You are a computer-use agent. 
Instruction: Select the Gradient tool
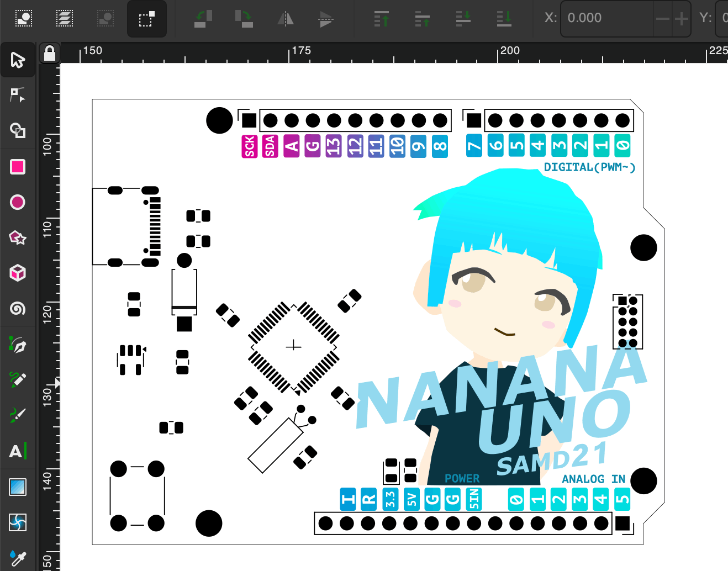(18, 487)
